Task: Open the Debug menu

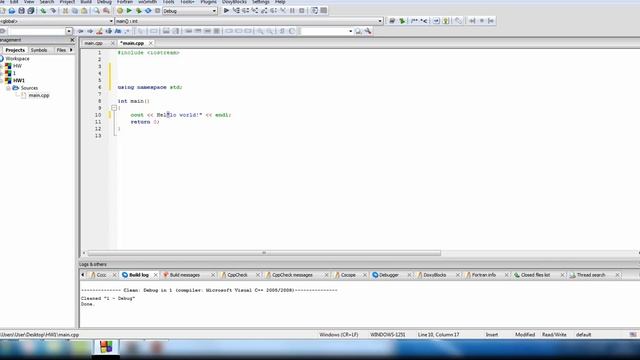Action: point(104,2)
